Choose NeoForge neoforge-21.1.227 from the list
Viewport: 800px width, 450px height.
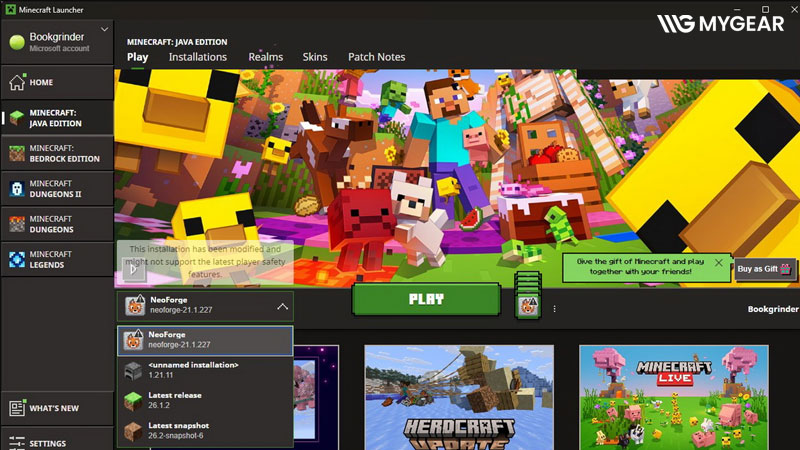tap(205, 340)
